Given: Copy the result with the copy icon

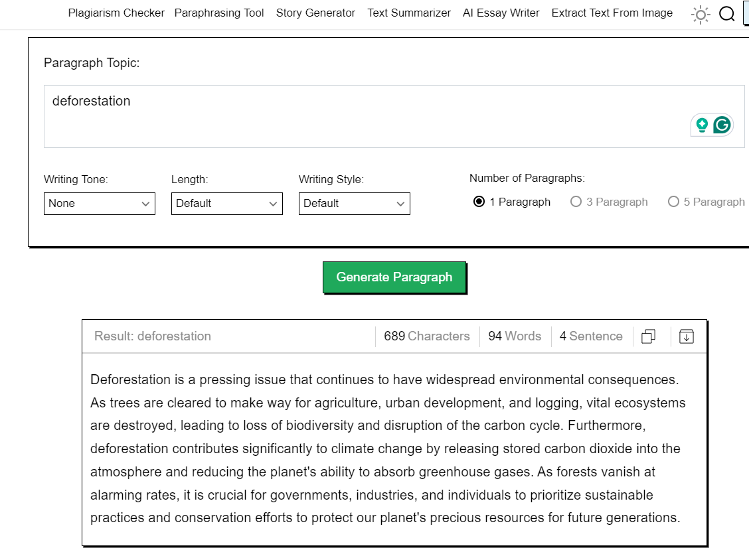Looking at the screenshot, I should (x=648, y=336).
